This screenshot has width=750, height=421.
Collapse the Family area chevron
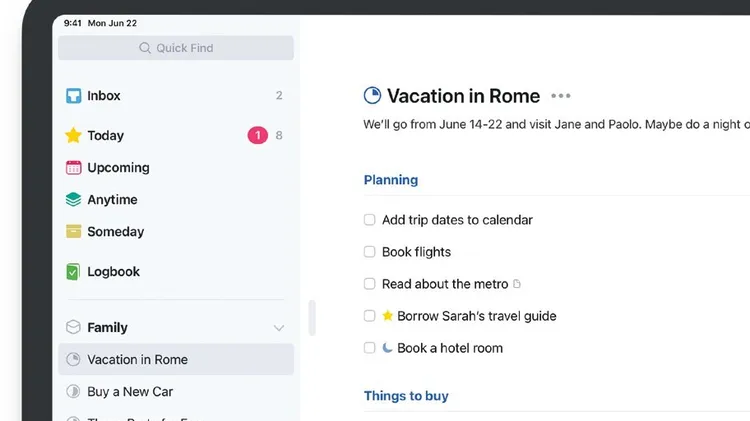tap(279, 328)
